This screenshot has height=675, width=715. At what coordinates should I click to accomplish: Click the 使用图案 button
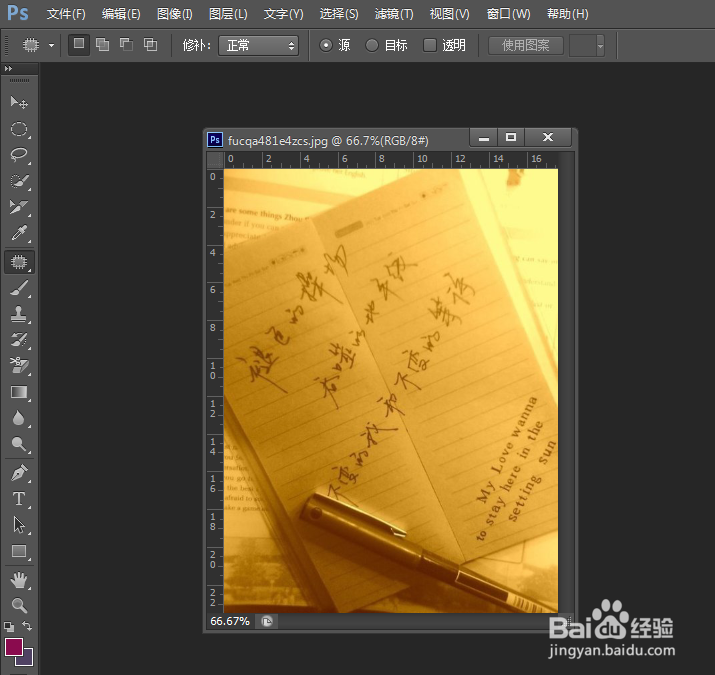click(x=526, y=46)
